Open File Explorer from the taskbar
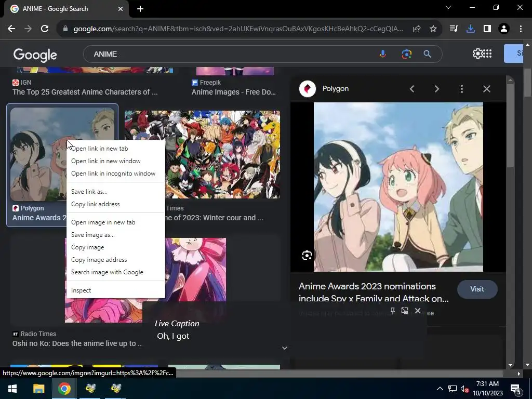The height and width of the screenshot is (399, 532). tap(38, 389)
